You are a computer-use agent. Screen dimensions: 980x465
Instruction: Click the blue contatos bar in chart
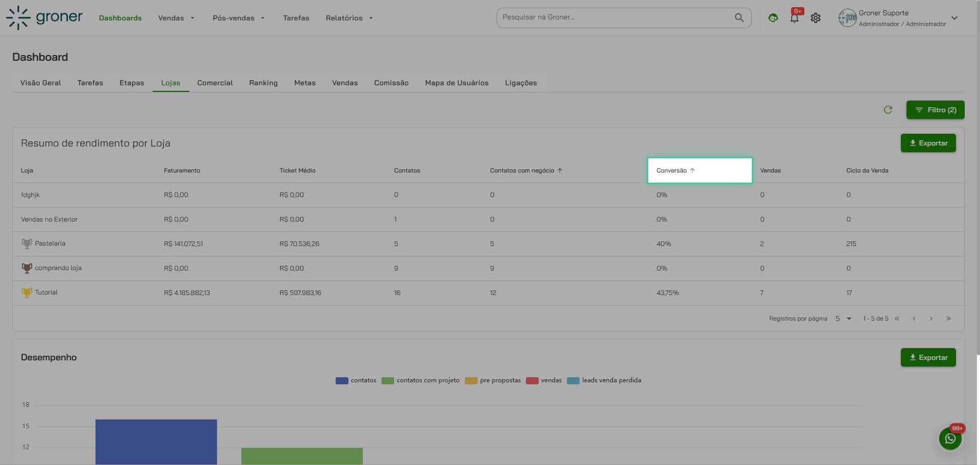pos(156,442)
